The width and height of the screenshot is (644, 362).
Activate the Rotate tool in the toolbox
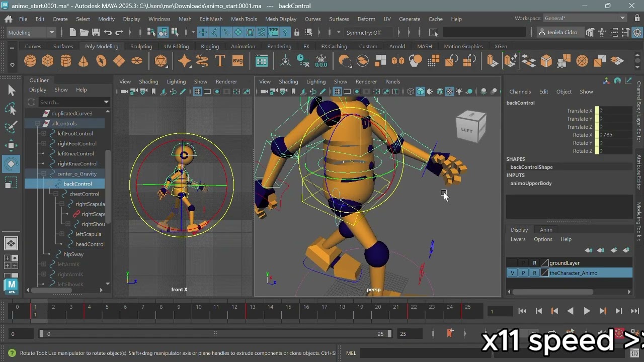point(11,164)
